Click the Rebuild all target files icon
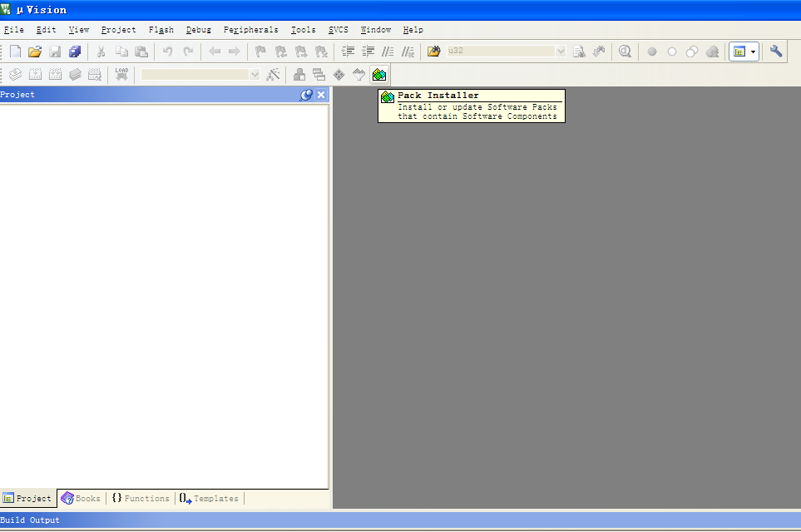The height and width of the screenshot is (532, 801). click(55, 75)
